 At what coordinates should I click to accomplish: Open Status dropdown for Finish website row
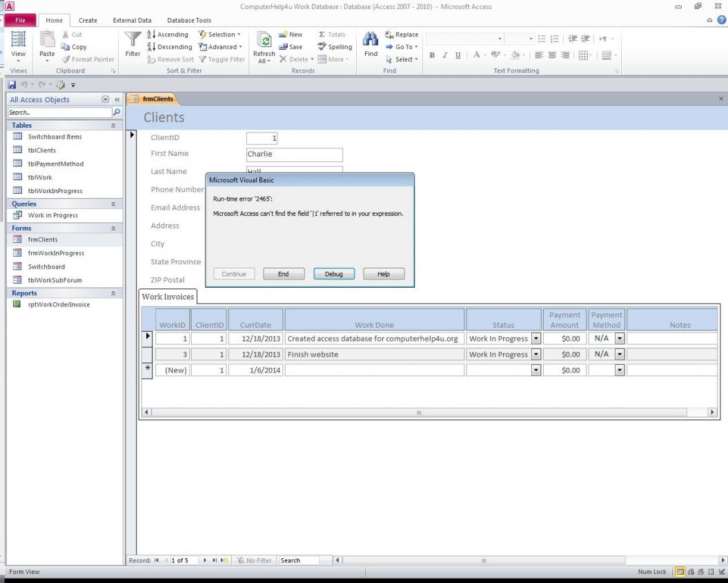click(535, 354)
